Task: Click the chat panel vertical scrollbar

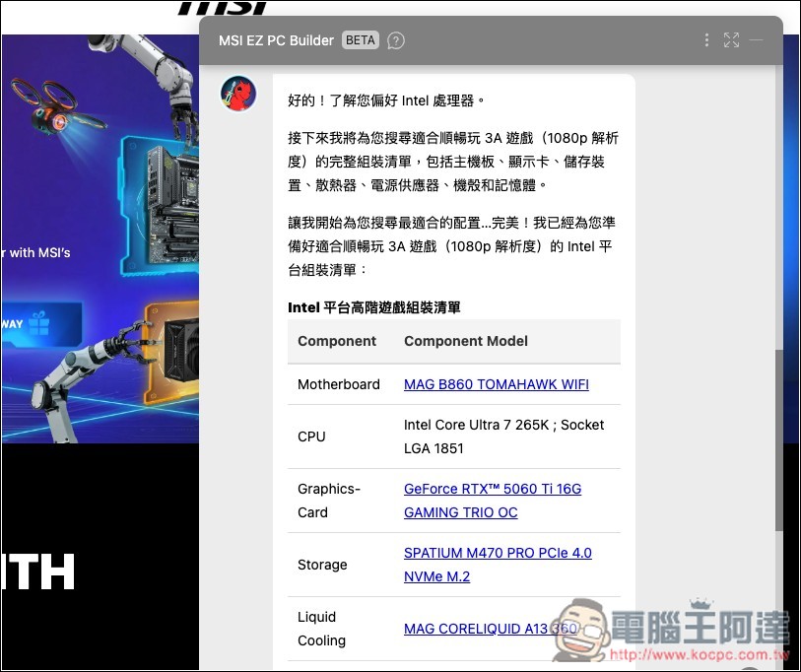Action: 777,443
